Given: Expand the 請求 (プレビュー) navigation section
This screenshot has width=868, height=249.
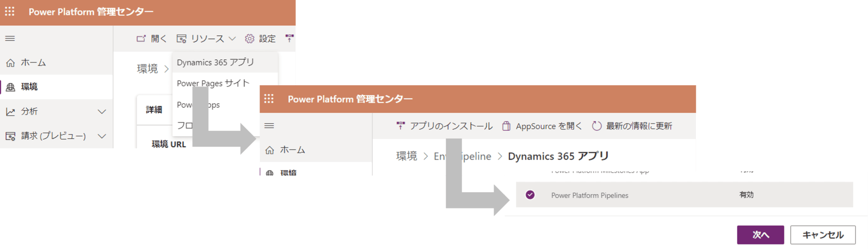Looking at the screenshot, I should [102, 136].
